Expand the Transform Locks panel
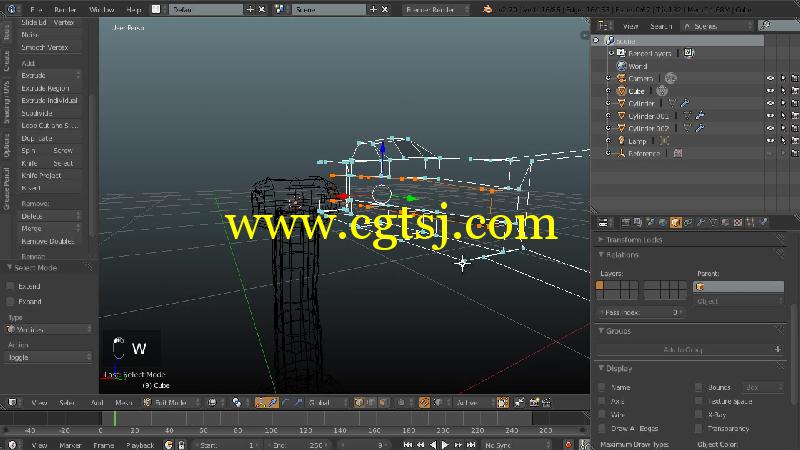 601,239
